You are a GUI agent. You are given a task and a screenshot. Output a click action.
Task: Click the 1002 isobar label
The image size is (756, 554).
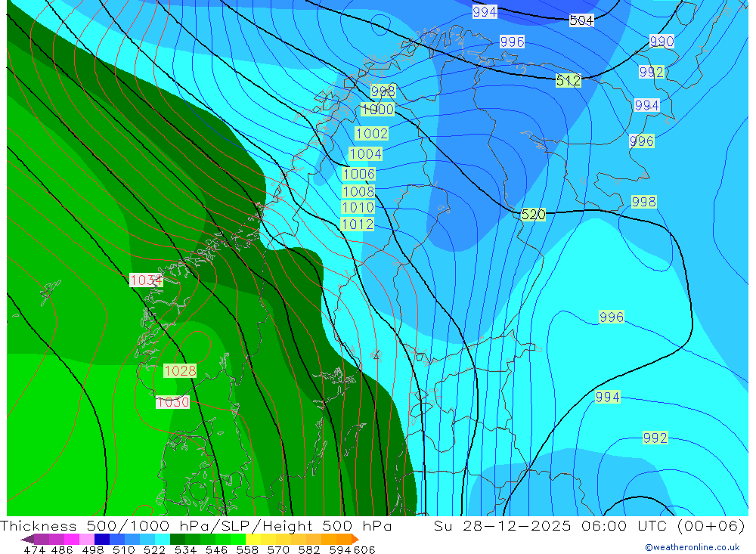pyautogui.click(x=371, y=133)
